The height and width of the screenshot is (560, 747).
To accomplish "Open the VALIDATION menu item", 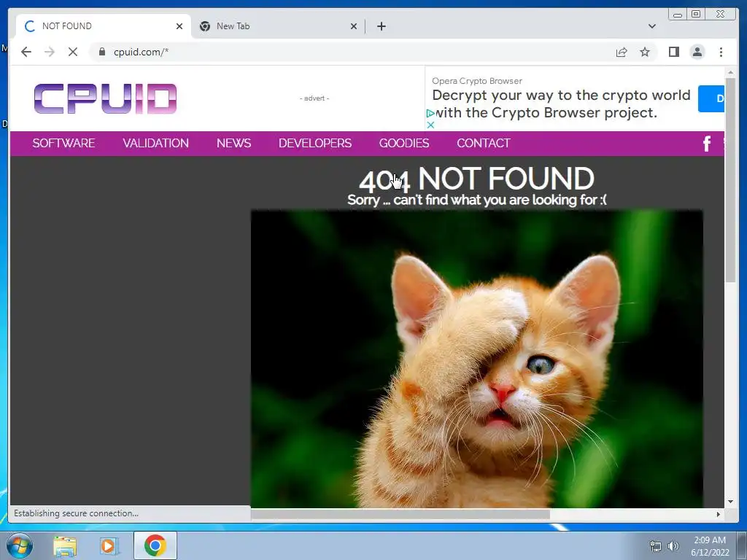I will 156,144.
